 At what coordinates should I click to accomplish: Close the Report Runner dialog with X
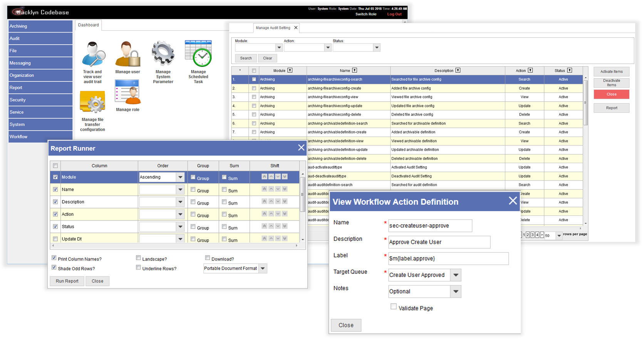click(x=301, y=148)
